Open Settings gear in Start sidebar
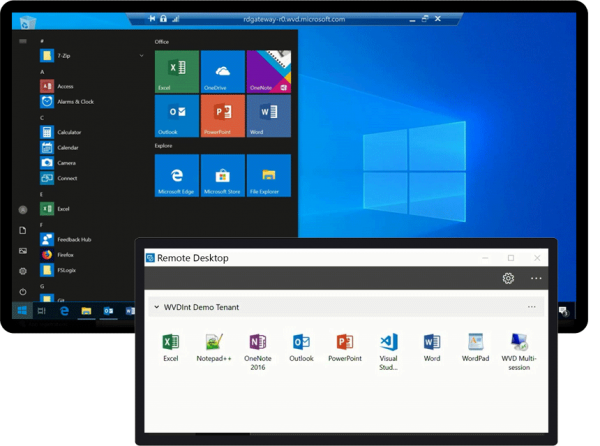Image resolution: width=600 pixels, height=446 pixels. coord(23,271)
